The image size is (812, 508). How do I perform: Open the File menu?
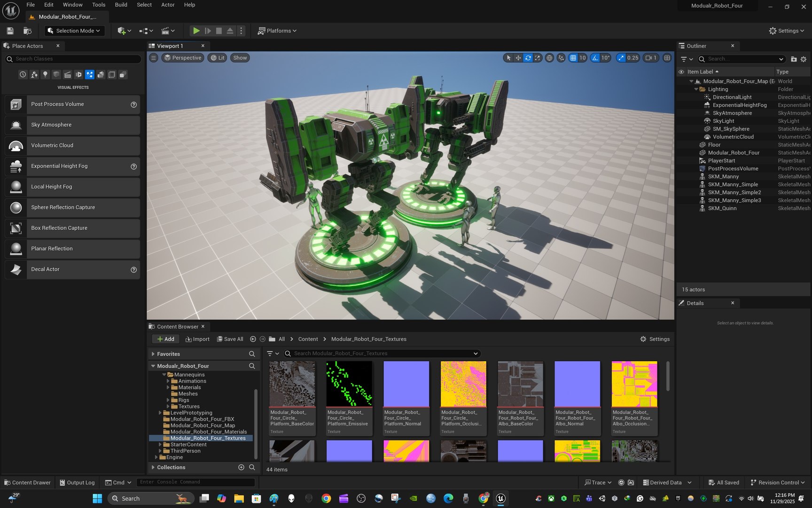[31, 5]
